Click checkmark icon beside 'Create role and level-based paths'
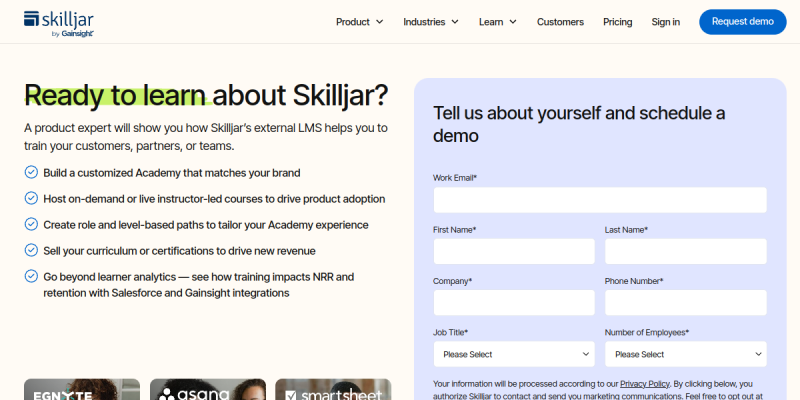 [x=31, y=224]
